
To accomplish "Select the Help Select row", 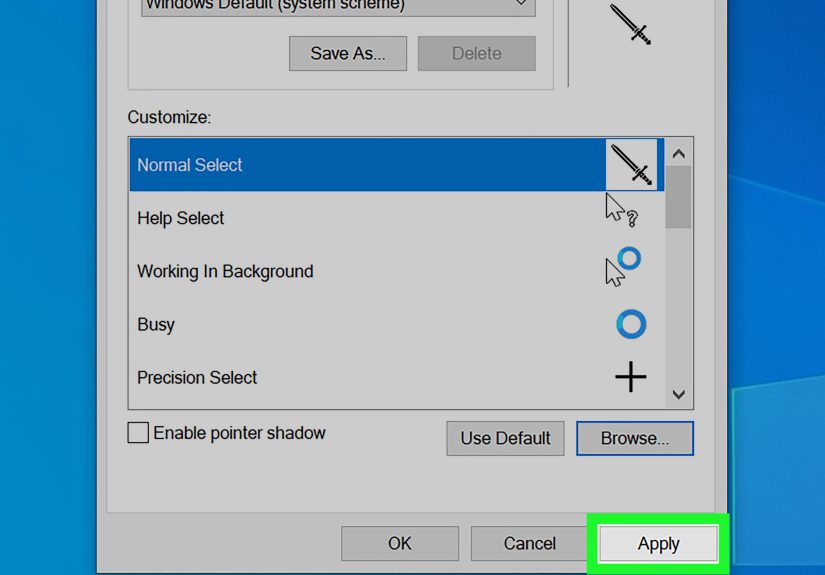I will (397, 218).
